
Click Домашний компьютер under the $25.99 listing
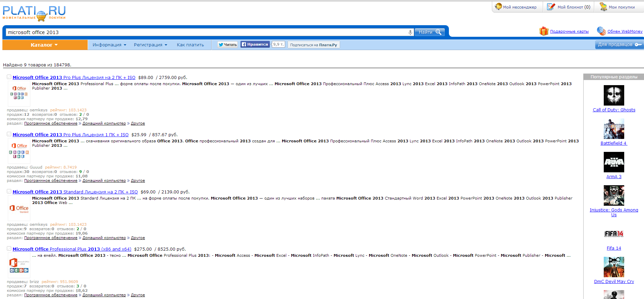(x=104, y=180)
